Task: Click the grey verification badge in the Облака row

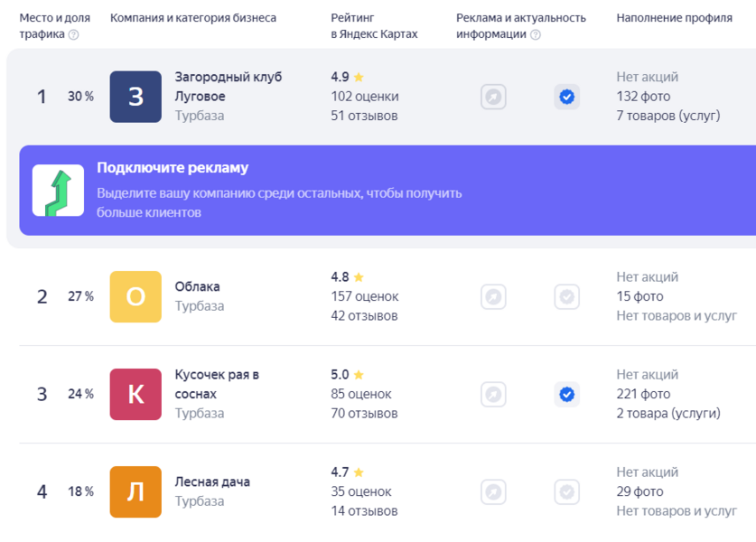Action: 567,296
